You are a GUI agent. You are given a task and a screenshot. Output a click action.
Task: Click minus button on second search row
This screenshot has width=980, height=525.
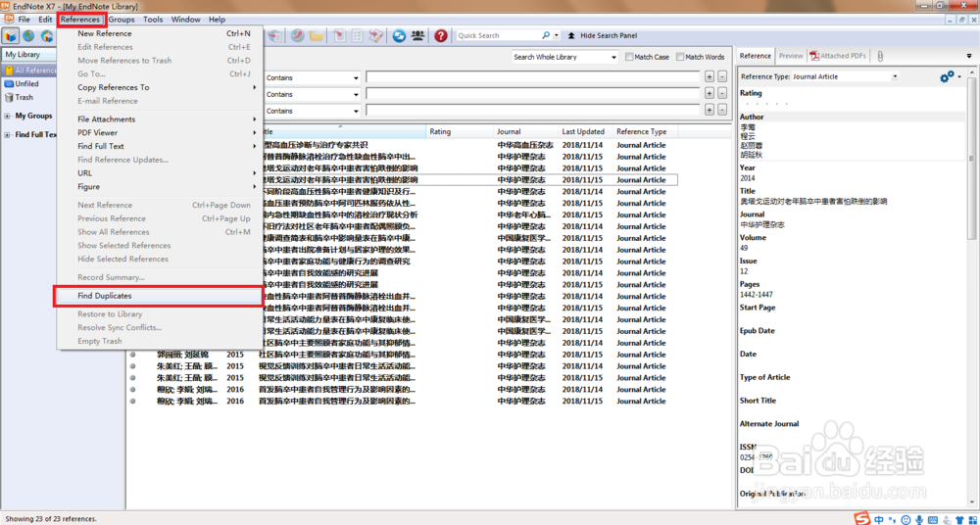tap(722, 93)
